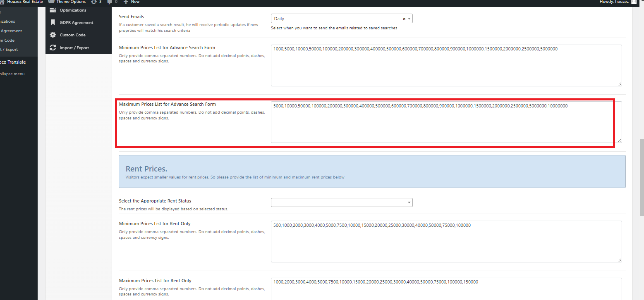The width and height of the screenshot is (644, 300).
Task: Click the Maximum Prices for Rent textarea
Action: pyautogui.click(x=446, y=289)
